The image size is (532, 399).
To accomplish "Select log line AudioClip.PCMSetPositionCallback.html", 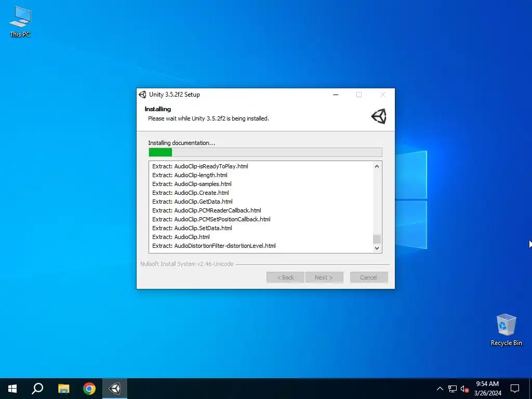I will pyautogui.click(x=211, y=219).
